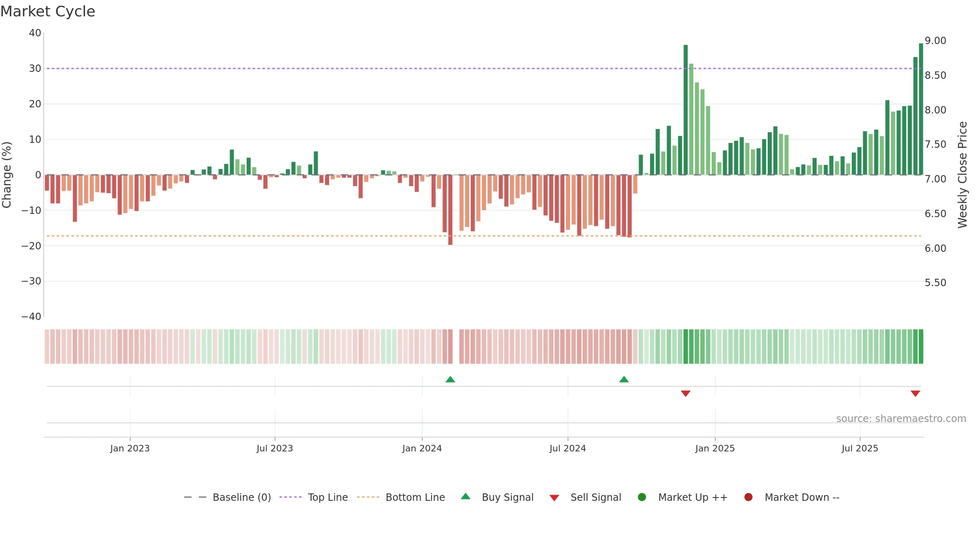Click the Jan 2025 x-axis label
Viewport: 980px width, 551px height.
coord(715,449)
